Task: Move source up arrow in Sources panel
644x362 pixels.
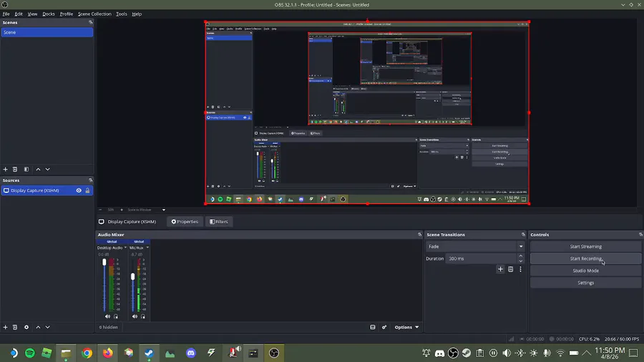Action: coord(38,327)
